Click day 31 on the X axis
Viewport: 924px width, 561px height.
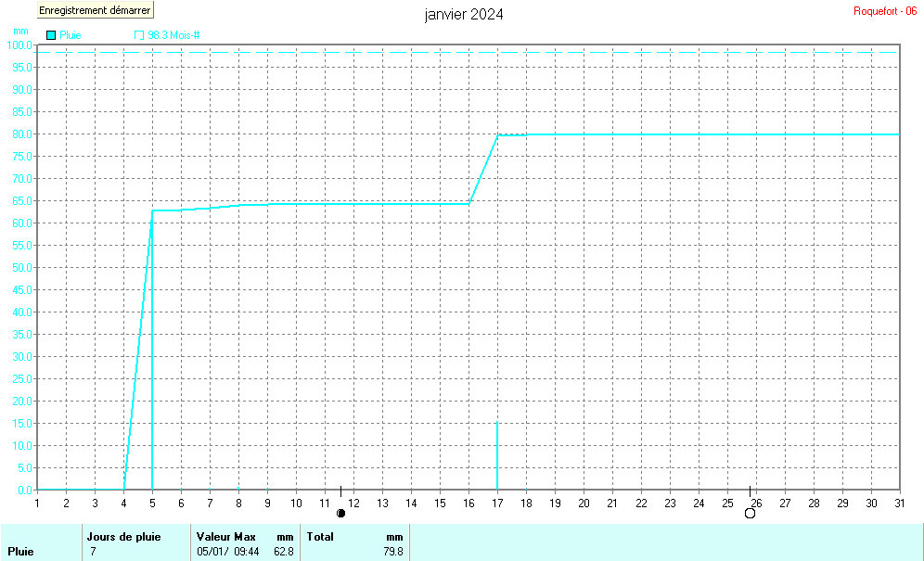(x=900, y=504)
